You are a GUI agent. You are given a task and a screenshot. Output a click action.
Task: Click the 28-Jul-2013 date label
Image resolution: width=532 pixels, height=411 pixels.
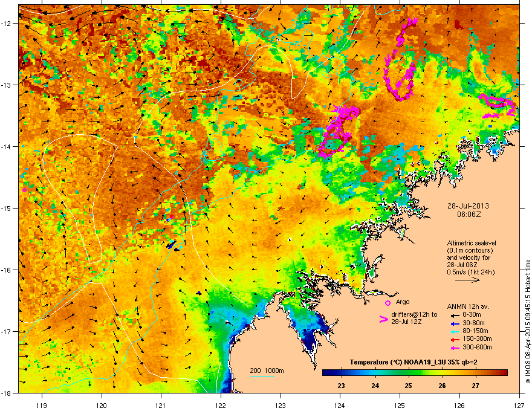click(x=468, y=206)
